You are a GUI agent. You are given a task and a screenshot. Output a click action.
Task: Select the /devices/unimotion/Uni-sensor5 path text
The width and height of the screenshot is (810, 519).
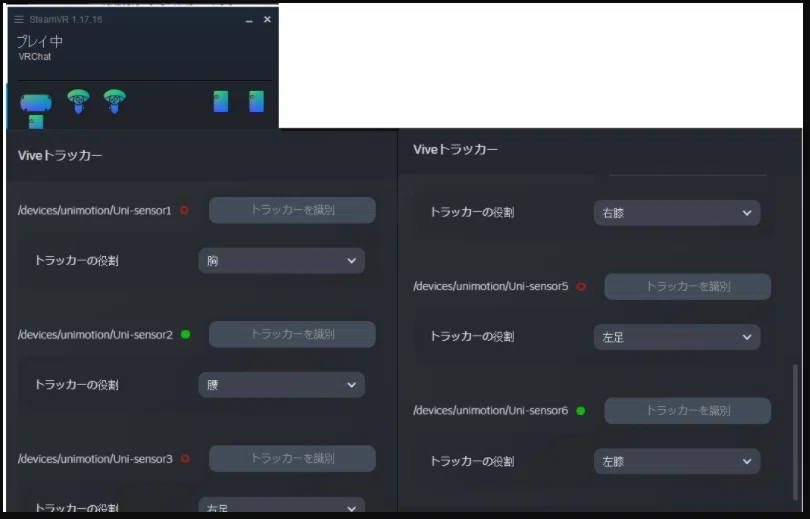coord(491,286)
